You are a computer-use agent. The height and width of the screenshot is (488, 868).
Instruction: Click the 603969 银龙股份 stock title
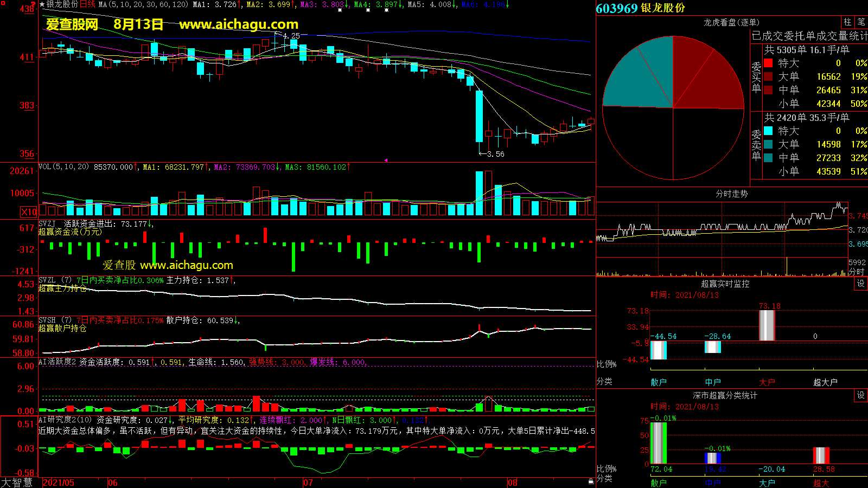pyautogui.click(x=640, y=8)
